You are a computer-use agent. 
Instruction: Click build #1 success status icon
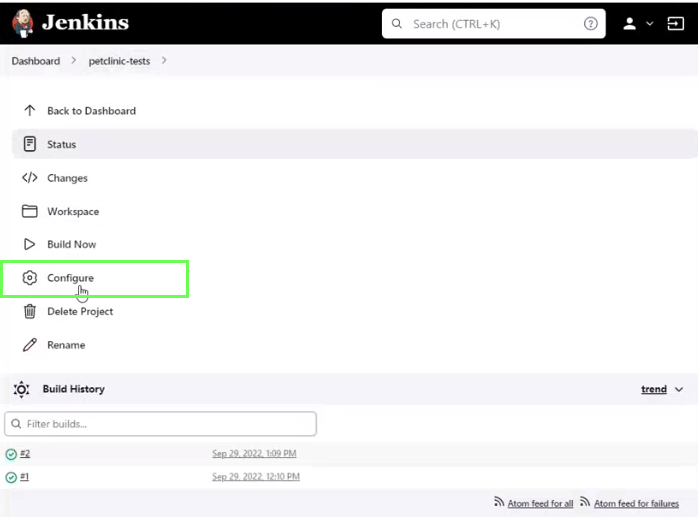coord(11,477)
